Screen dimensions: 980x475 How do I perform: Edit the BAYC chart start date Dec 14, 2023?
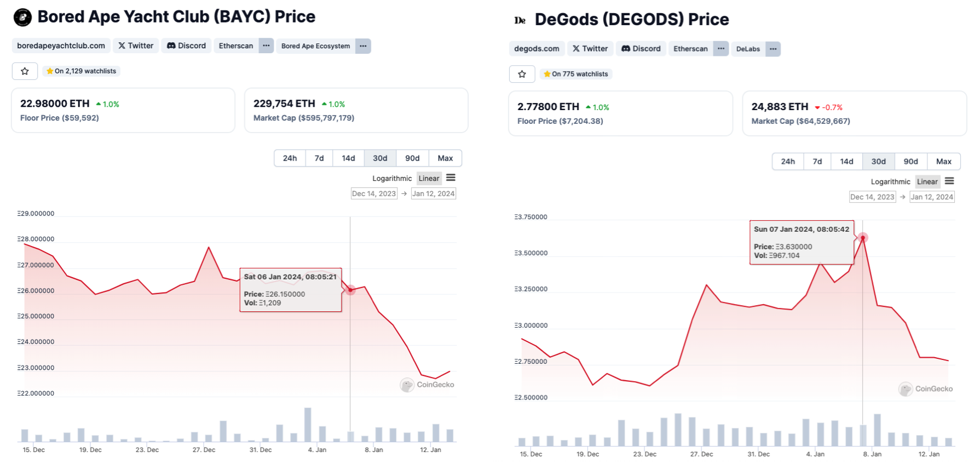374,193
